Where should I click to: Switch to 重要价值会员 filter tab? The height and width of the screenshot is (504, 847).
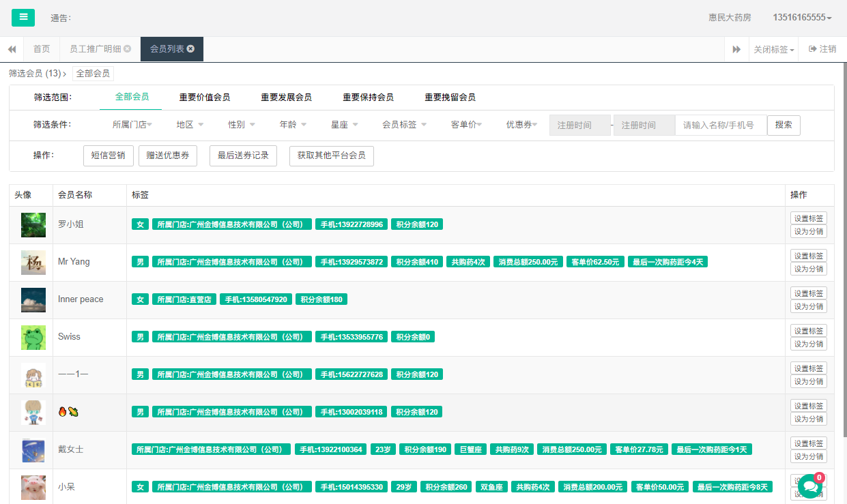pos(204,98)
